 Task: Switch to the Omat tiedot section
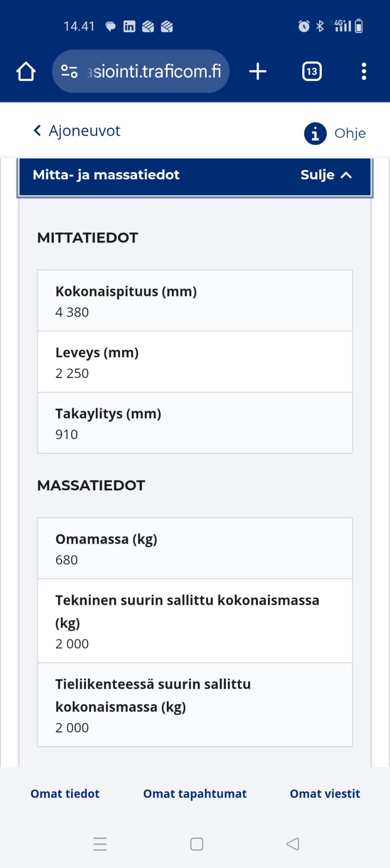point(64,793)
